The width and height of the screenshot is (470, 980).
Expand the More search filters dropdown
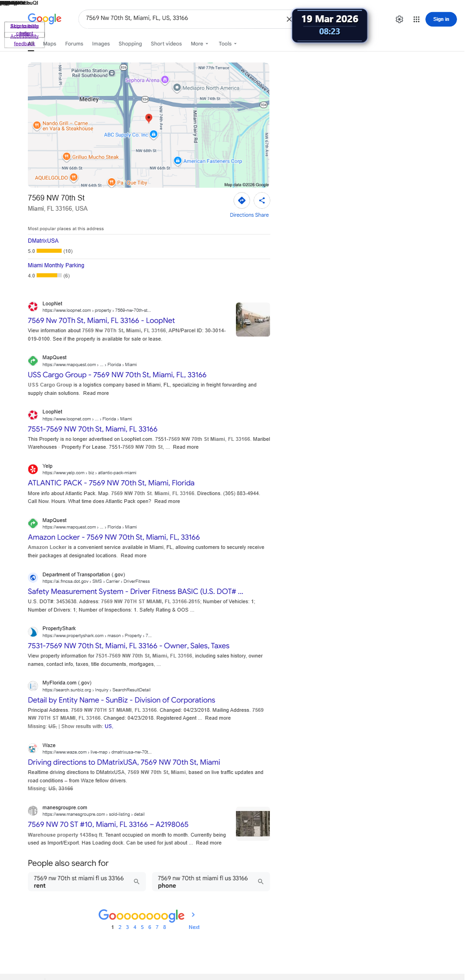point(199,44)
